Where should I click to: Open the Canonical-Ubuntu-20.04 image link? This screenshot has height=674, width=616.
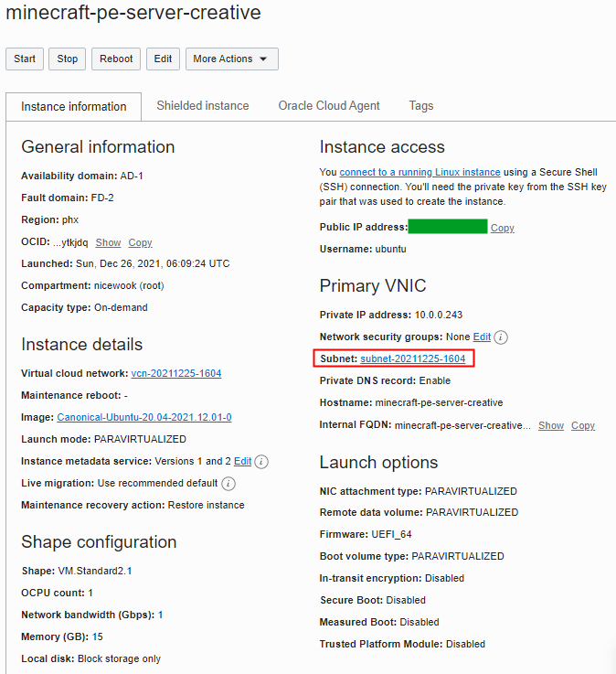click(x=144, y=417)
